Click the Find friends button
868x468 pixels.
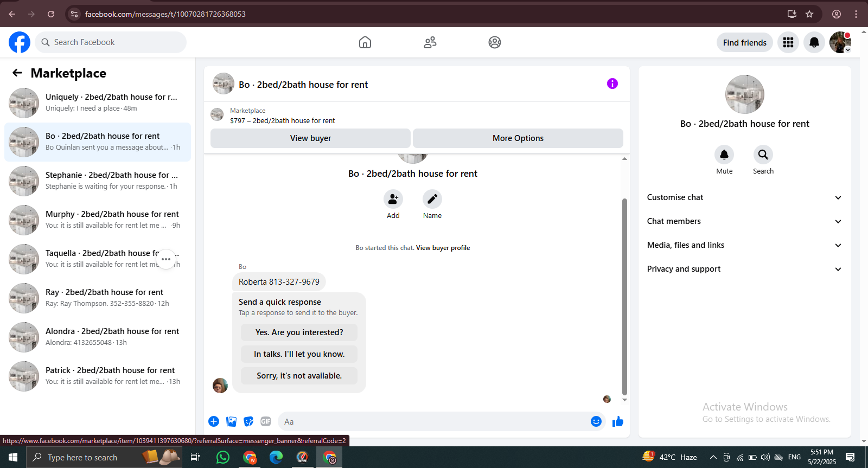pyautogui.click(x=745, y=42)
